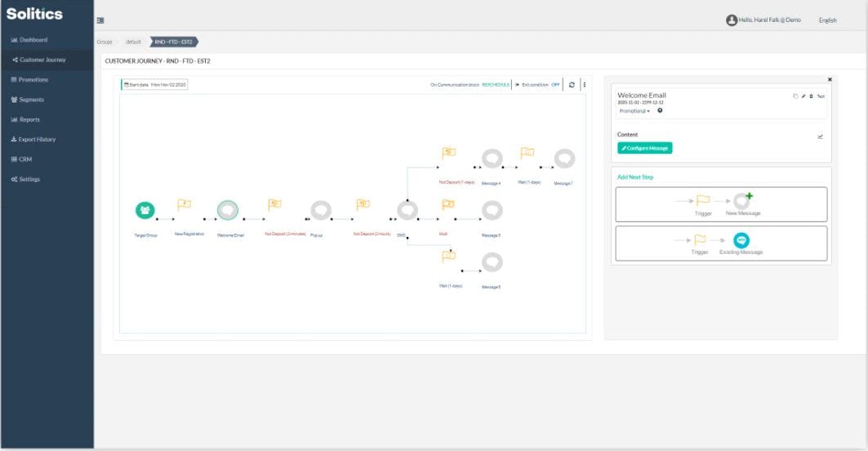Click the RND-FTD-EST2 breadcrumb

click(x=174, y=42)
